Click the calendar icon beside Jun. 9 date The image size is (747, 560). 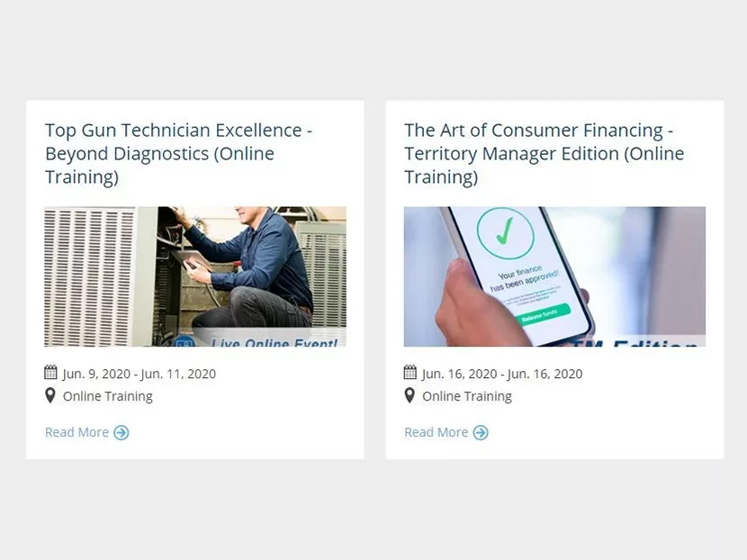click(x=49, y=373)
